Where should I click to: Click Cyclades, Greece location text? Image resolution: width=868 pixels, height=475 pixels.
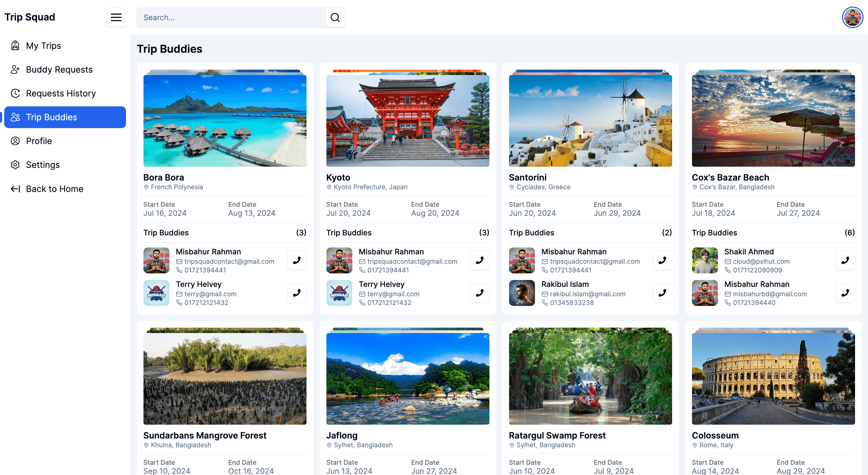click(543, 187)
